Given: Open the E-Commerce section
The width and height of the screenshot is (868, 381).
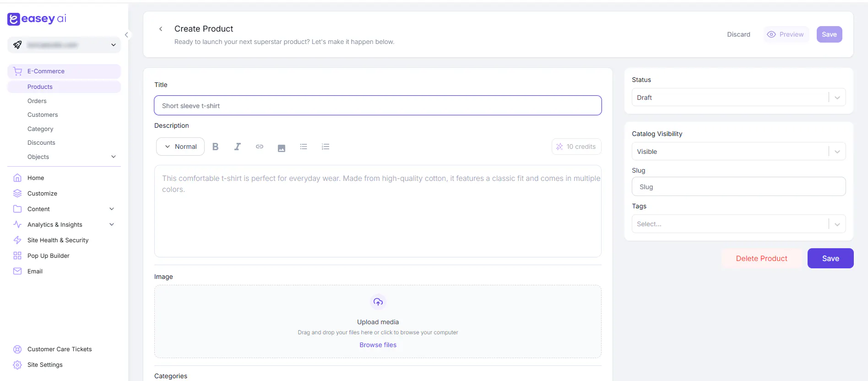Looking at the screenshot, I should (64, 71).
